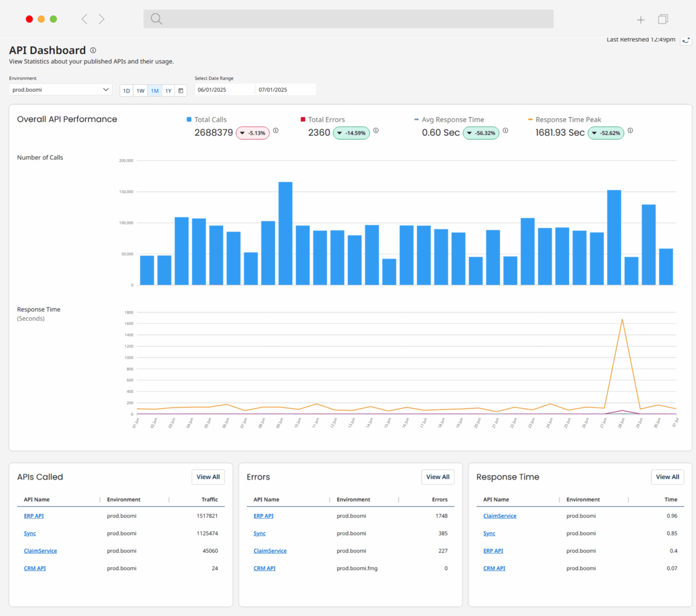Click info icon beside Avg Response Time
This screenshot has width=696, height=616.
(505, 131)
